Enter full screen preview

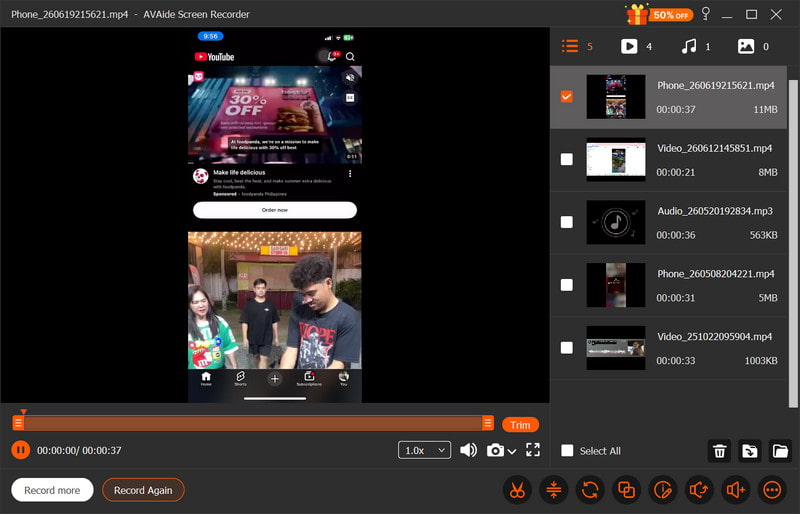pos(533,450)
